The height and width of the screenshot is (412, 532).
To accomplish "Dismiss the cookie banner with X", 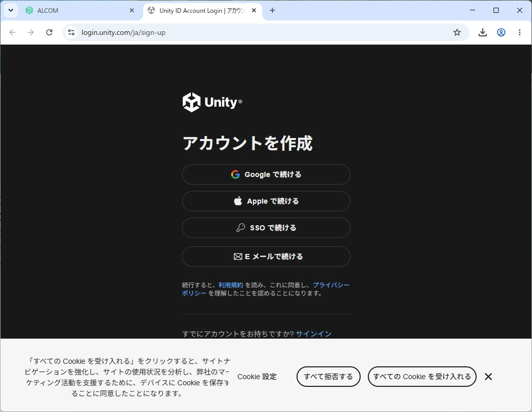I will click(x=488, y=377).
